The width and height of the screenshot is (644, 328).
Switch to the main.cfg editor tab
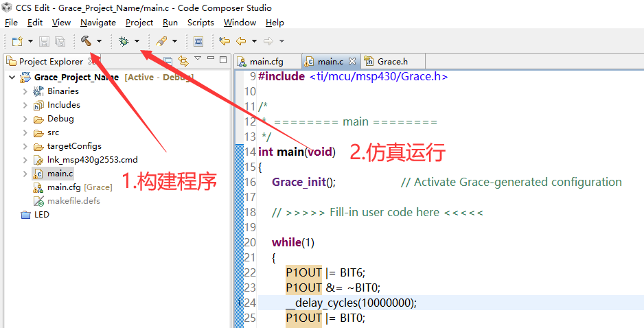266,62
